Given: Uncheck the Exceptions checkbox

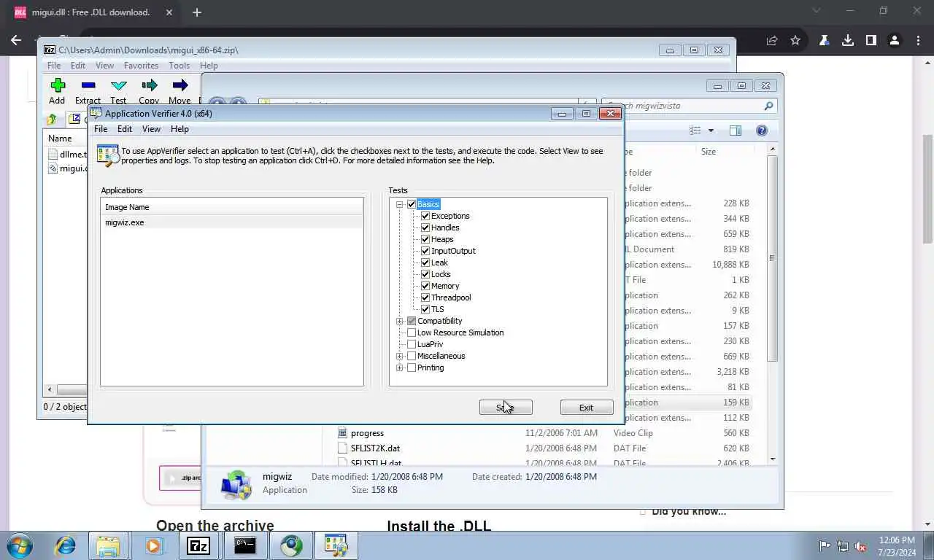Looking at the screenshot, I should point(425,216).
